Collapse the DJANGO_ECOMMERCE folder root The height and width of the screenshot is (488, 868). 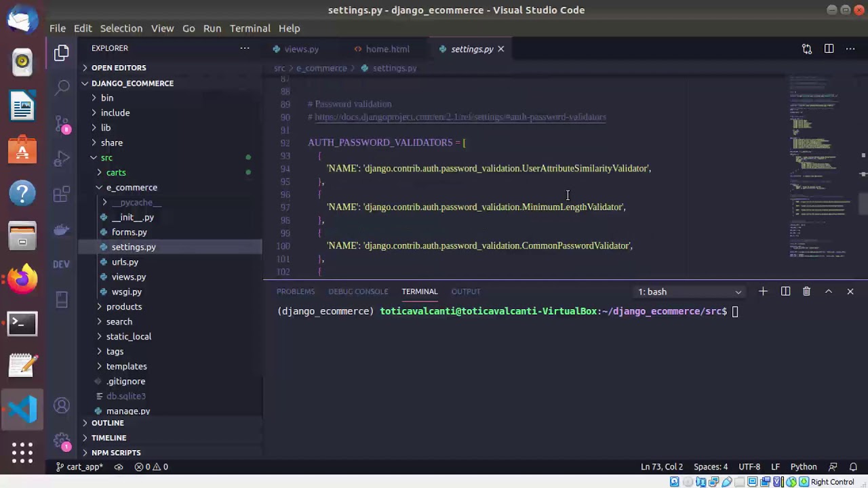point(132,83)
